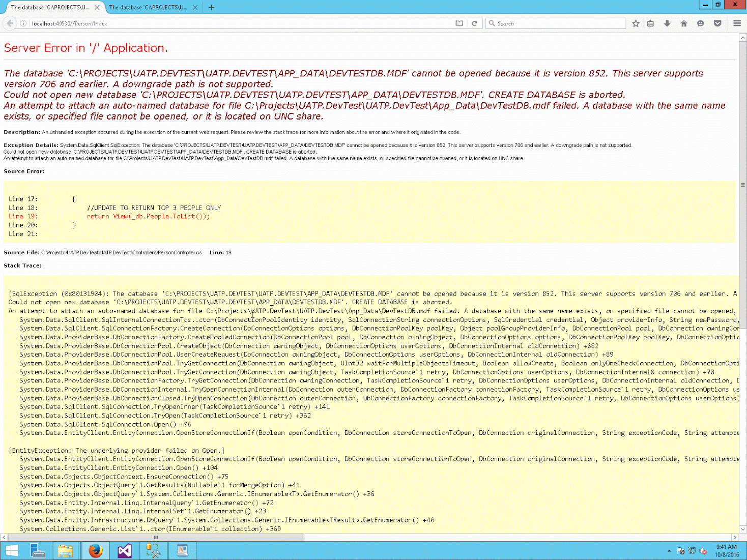Click the "InternalSet`1.GetEnumerator() +23" stack line
Screen dimensions: 747x560
(x=143, y=512)
